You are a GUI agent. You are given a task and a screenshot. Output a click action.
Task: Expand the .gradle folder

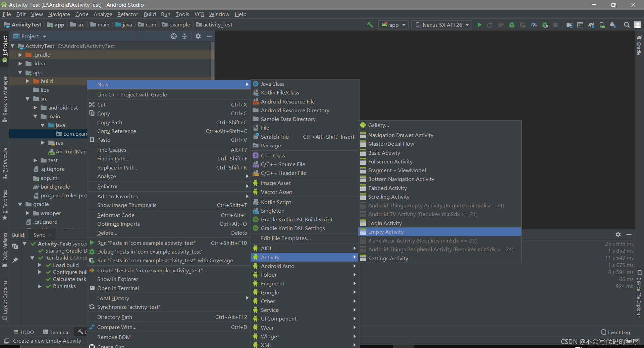(x=20, y=55)
